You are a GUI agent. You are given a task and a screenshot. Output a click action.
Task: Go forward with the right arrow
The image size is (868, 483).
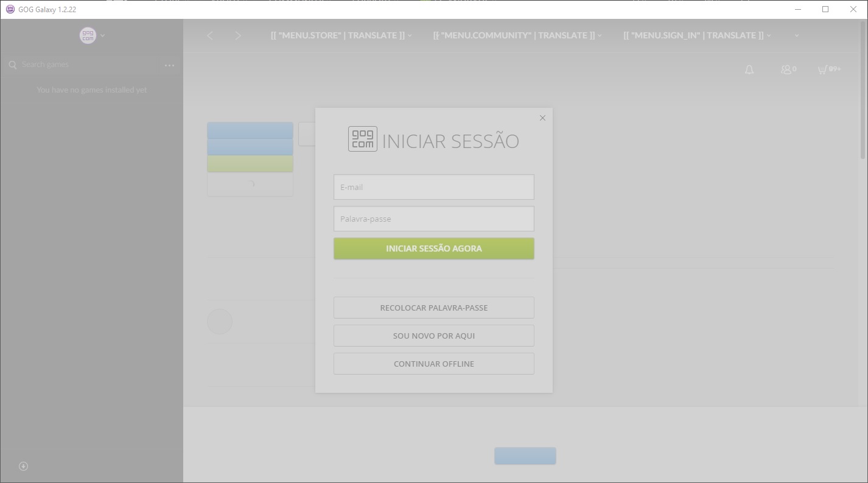point(238,35)
